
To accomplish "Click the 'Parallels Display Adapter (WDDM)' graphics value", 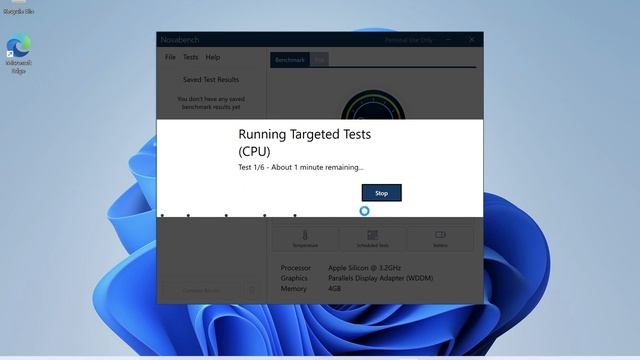I will pyautogui.click(x=380, y=278).
